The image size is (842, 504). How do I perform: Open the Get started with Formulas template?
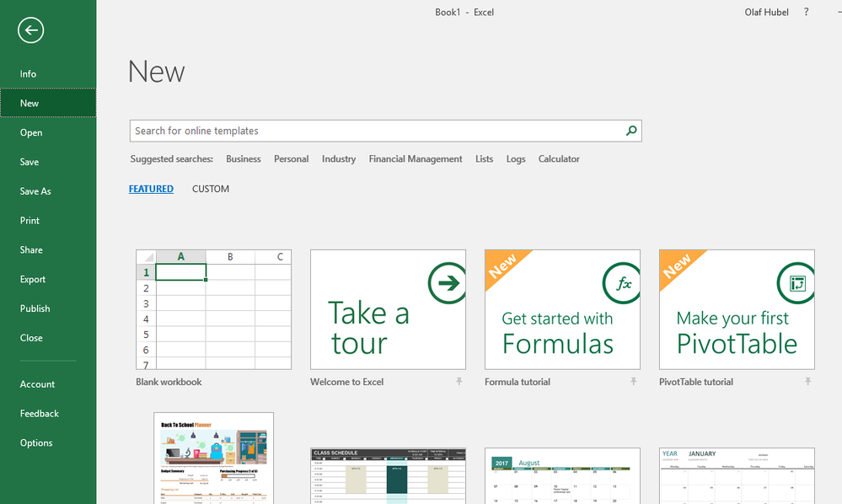coord(563,309)
